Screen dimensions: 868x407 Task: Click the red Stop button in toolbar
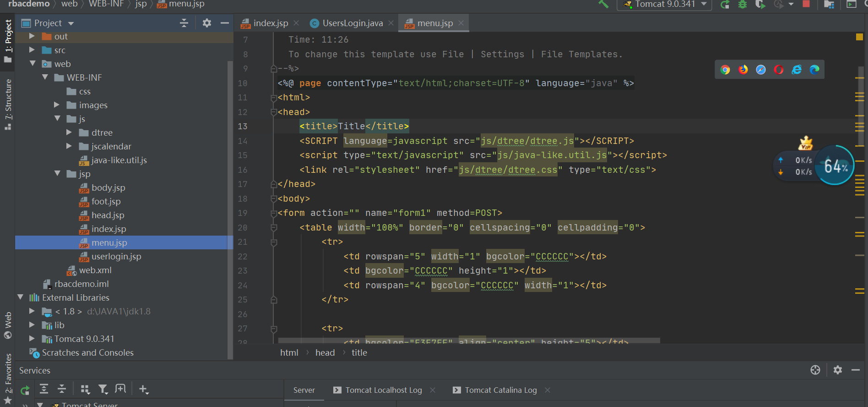click(x=806, y=4)
